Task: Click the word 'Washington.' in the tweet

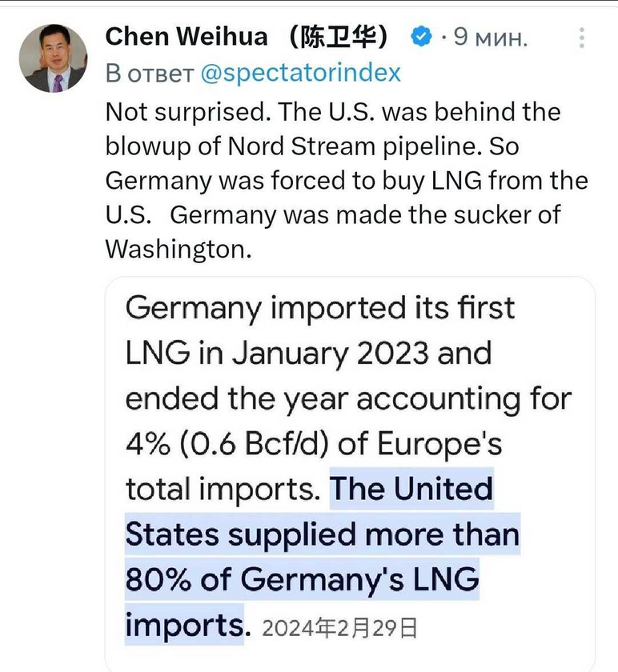Action: (179, 249)
